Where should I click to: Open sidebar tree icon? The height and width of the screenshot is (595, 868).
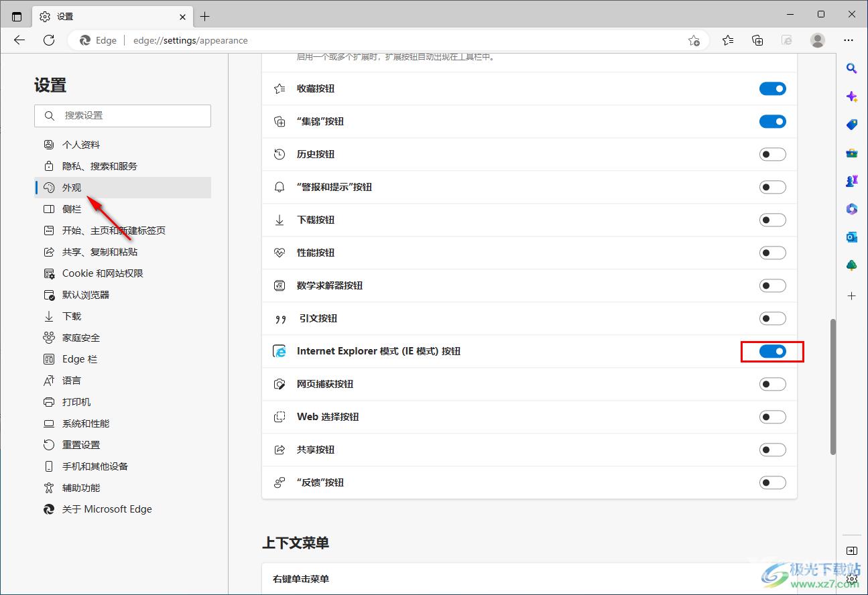point(851,265)
